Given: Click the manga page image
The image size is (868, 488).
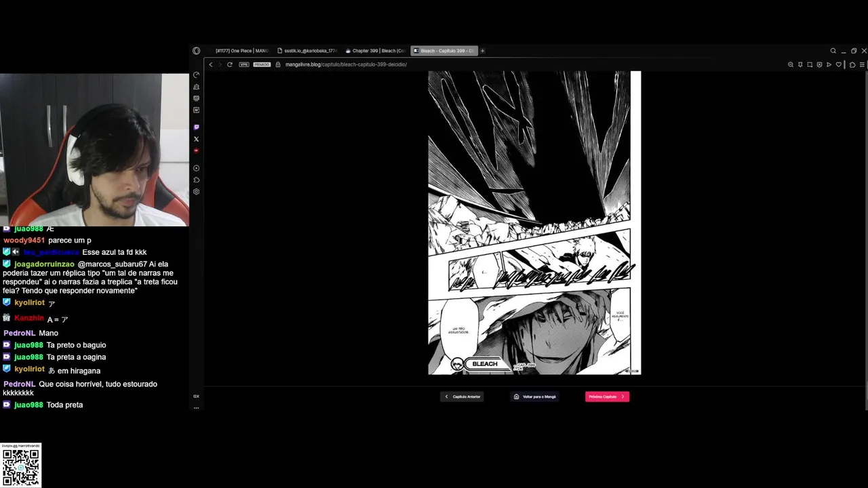Looking at the screenshot, I should tap(534, 222).
